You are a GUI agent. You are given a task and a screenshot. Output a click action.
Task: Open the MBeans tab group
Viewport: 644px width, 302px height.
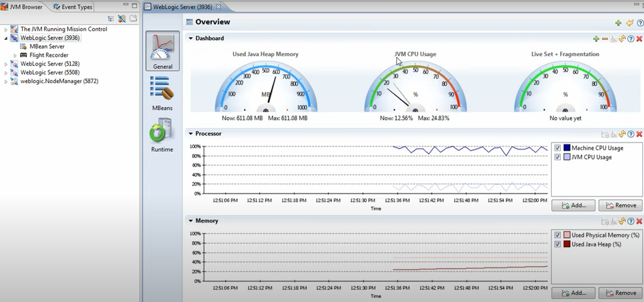pyautogui.click(x=162, y=93)
